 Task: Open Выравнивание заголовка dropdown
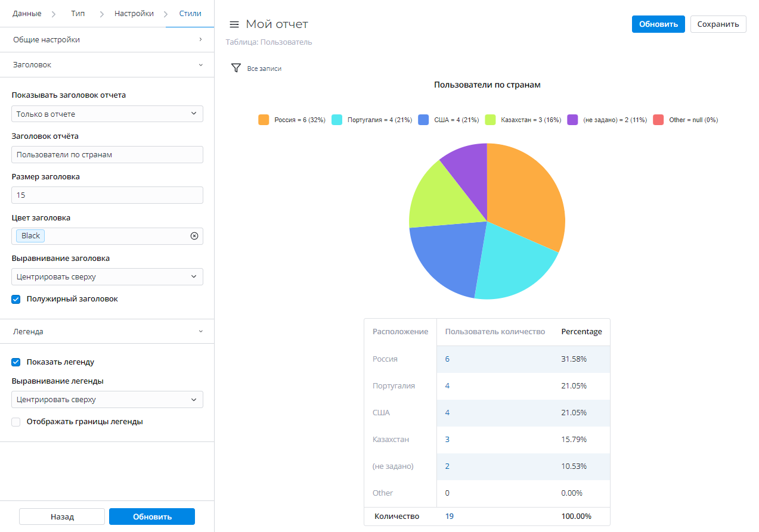point(107,277)
